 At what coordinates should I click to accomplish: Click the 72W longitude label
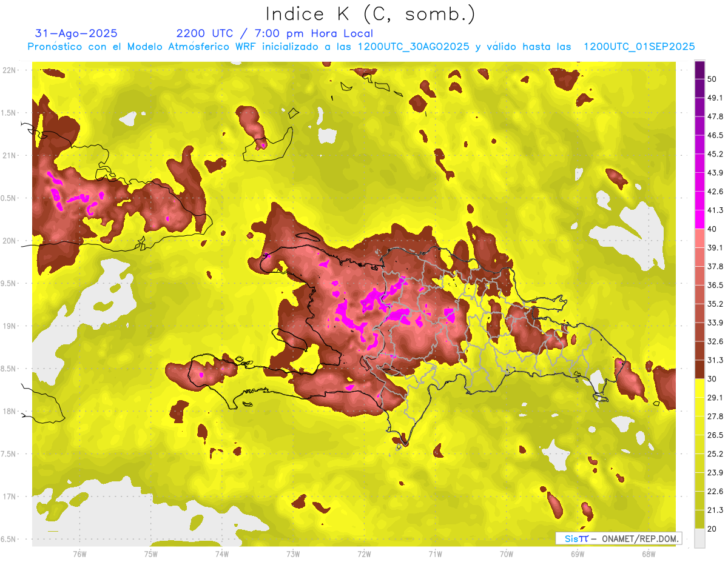click(363, 554)
